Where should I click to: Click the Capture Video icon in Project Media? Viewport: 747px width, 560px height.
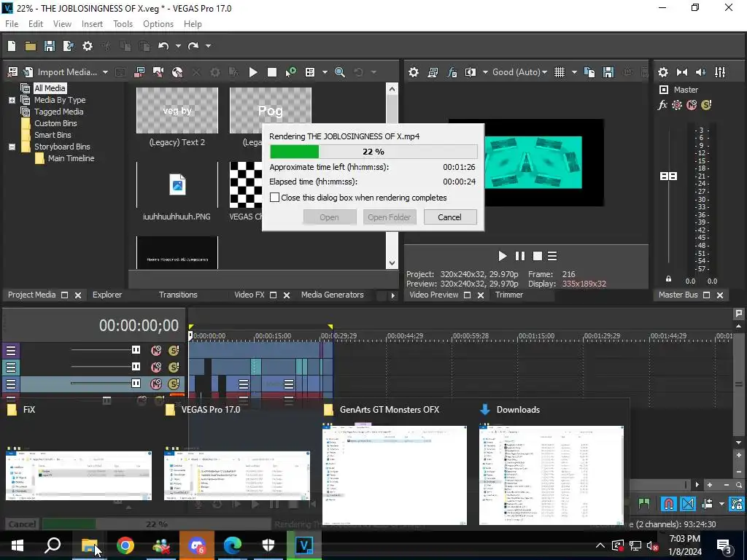pos(139,72)
